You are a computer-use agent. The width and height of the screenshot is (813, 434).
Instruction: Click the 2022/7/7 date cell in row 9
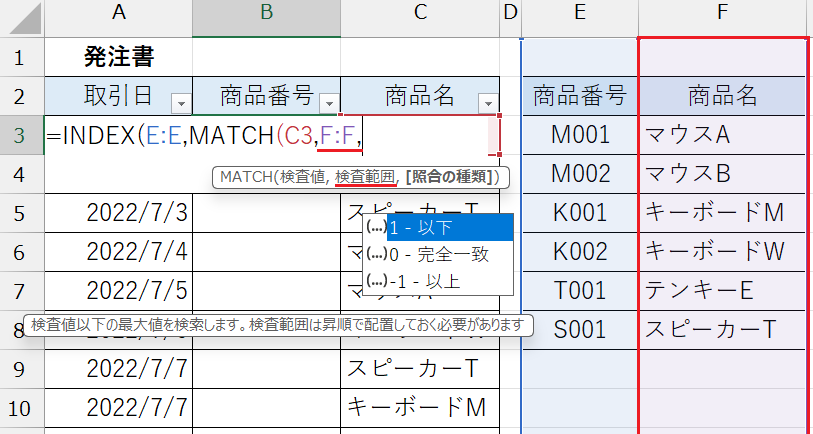point(119,369)
